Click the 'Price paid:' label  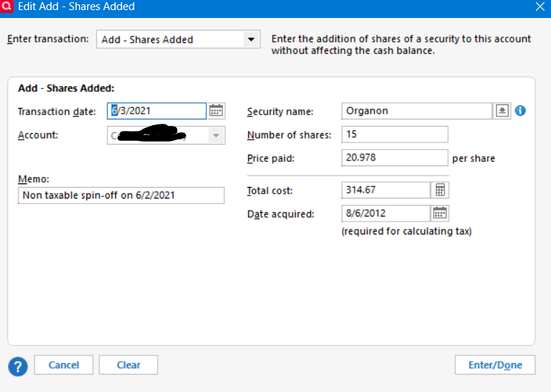pyautogui.click(x=270, y=158)
